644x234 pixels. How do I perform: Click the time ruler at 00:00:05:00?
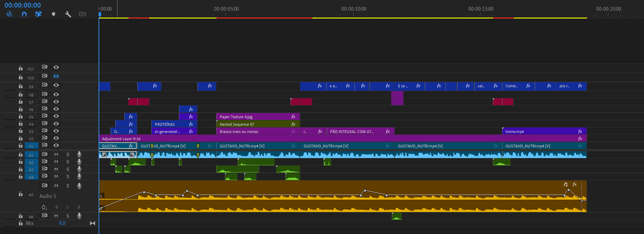click(226, 9)
